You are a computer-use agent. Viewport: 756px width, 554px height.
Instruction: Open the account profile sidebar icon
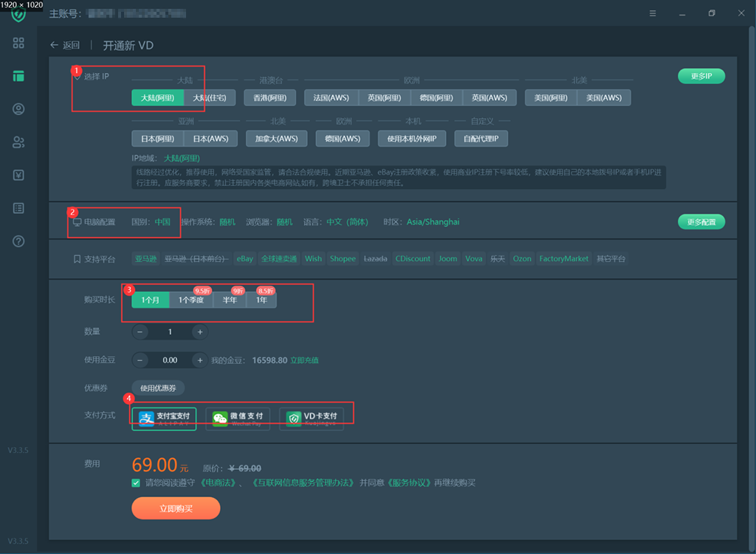pos(18,109)
